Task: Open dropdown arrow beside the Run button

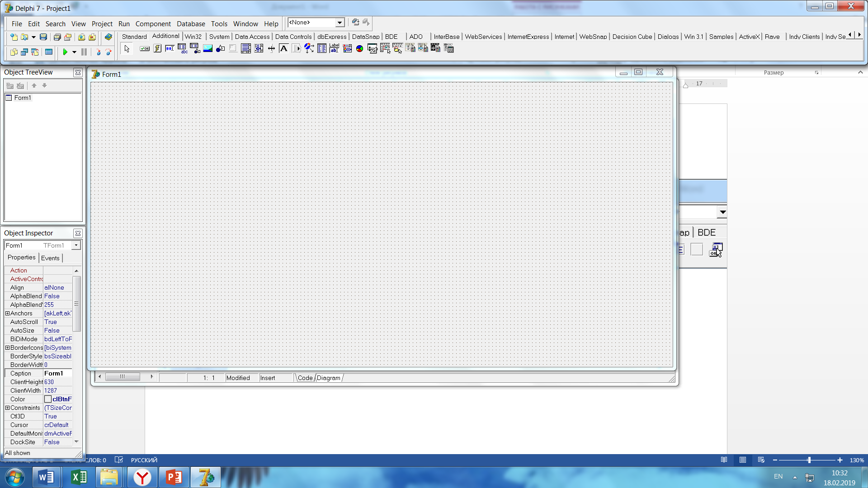Action: tap(74, 52)
